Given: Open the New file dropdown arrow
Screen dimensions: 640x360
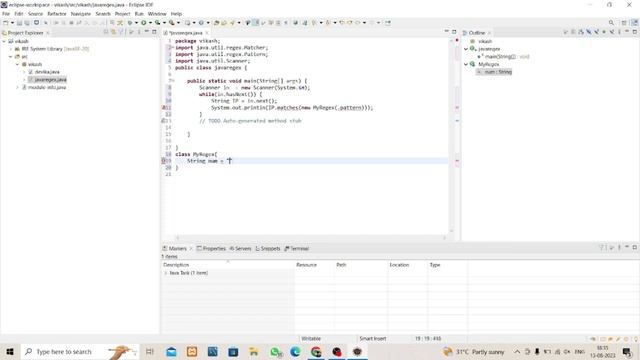Looking at the screenshot, I should coord(12,23).
